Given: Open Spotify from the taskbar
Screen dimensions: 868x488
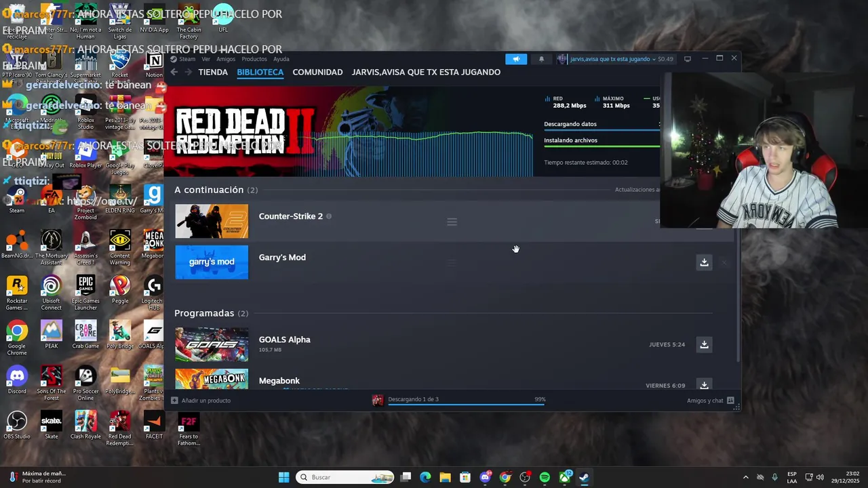Looking at the screenshot, I should (545, 477).
